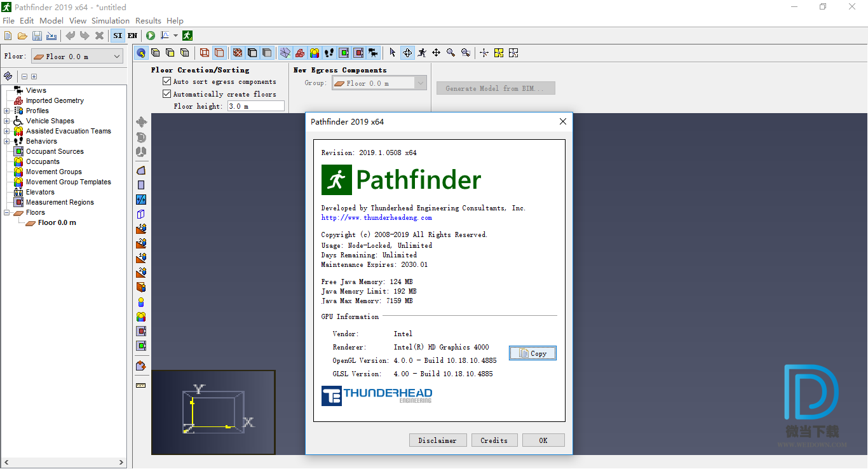Open the Model menu
This screenshot has width=868, height=469.
(x=51, y=20)
